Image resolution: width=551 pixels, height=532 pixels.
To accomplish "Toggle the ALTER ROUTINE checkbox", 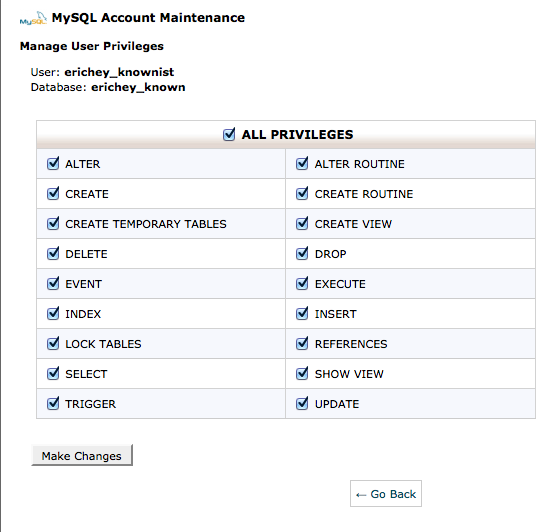I will [302, 164].
